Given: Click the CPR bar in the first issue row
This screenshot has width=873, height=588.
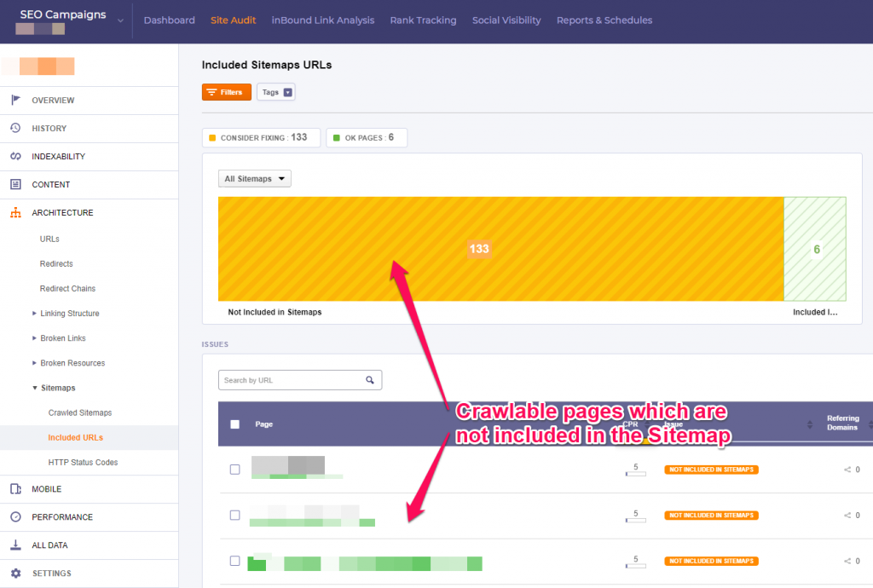Looking at the screenshot, I should pos(636,474).
